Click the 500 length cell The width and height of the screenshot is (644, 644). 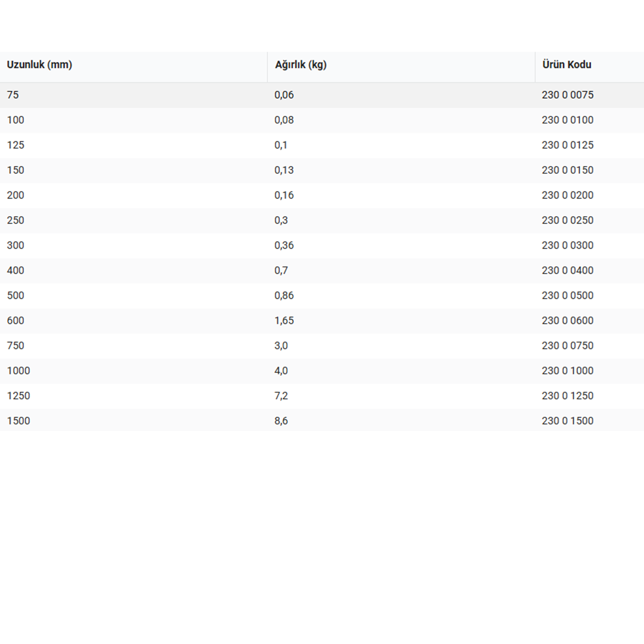point(16,295)
